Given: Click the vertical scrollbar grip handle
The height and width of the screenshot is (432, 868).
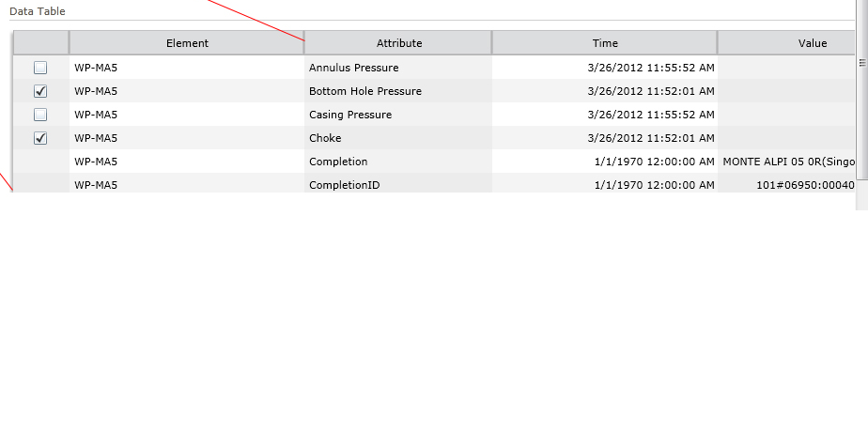Looking at the screenshot, I should click(x=862, y=63).
